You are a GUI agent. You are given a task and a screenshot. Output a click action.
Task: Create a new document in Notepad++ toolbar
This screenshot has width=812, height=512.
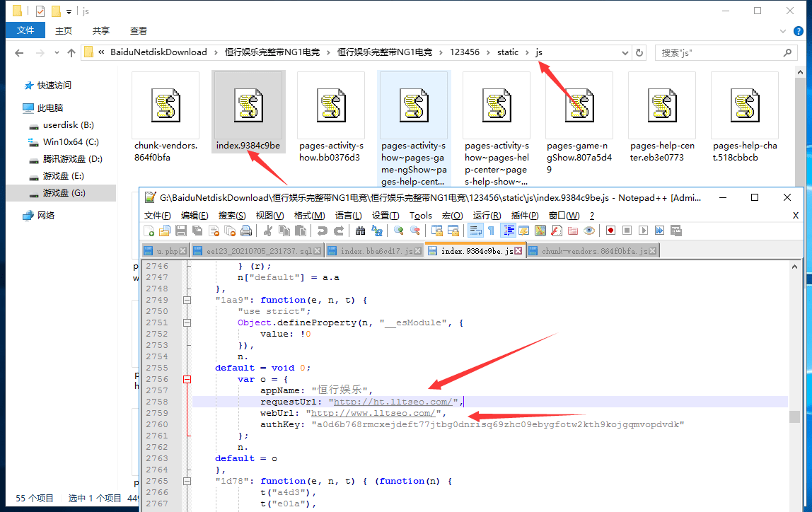pyautogui.click(x=149, y=231)
